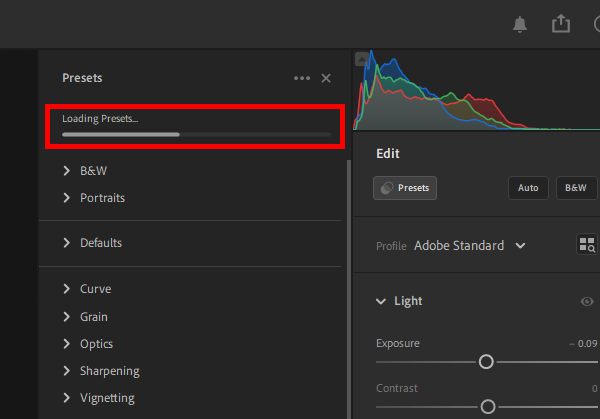Screen dimensions: 600x419
Task: Close the Presets panel
Action: [x=326, y=78]
